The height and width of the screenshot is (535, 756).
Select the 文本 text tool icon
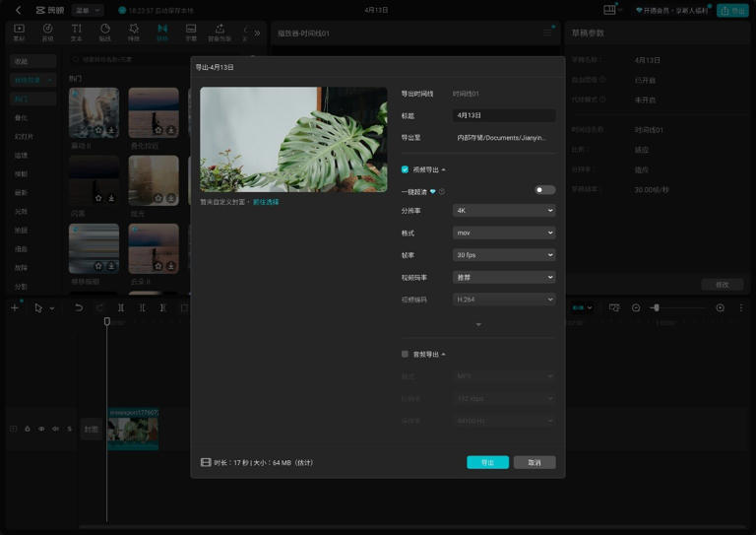coord(76,32)
